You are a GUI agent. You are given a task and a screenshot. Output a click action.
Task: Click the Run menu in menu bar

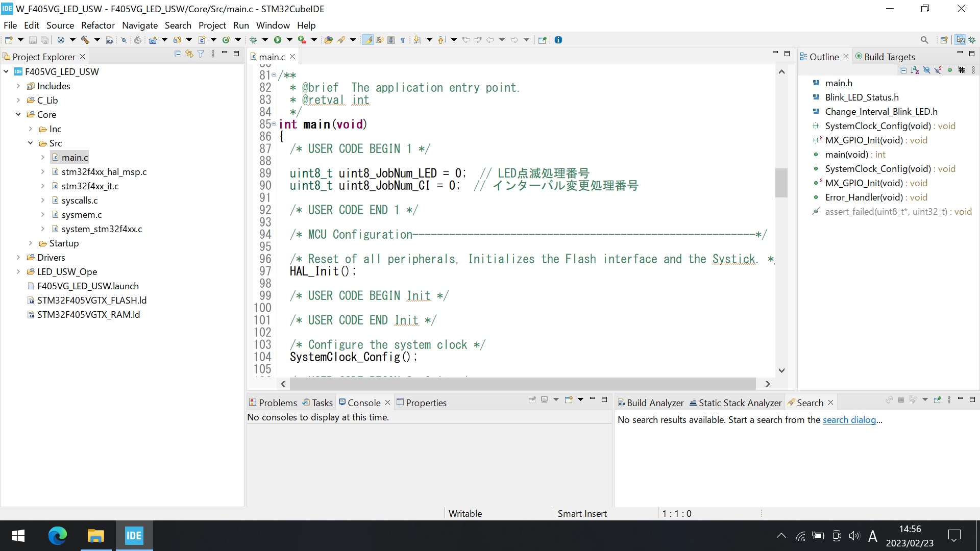point(240,26)
